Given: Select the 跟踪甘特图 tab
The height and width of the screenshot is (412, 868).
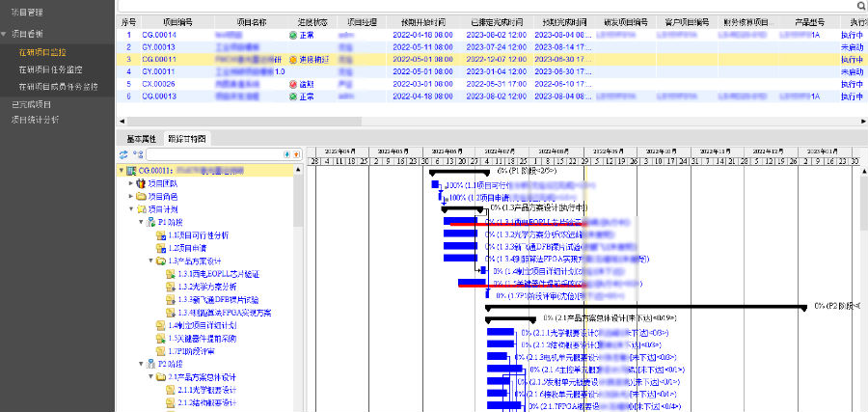Looking at the screenshot, I should 188,139.
